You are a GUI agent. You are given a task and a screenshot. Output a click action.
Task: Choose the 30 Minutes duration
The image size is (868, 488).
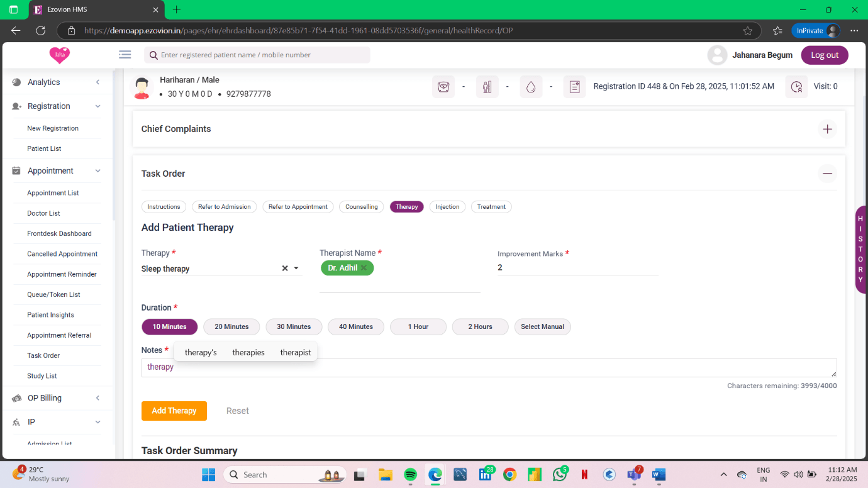point(294,326)
